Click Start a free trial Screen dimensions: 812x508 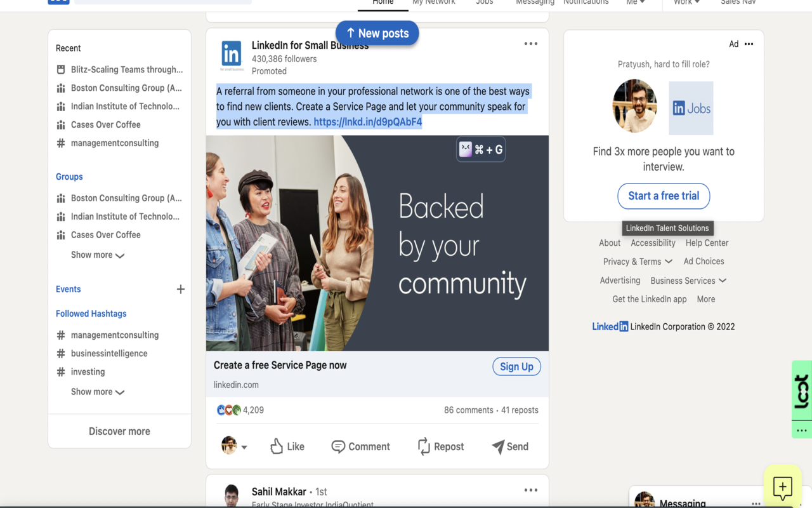664,196
